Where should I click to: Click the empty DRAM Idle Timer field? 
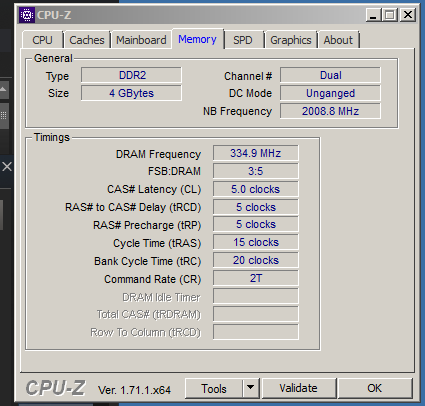256,296
